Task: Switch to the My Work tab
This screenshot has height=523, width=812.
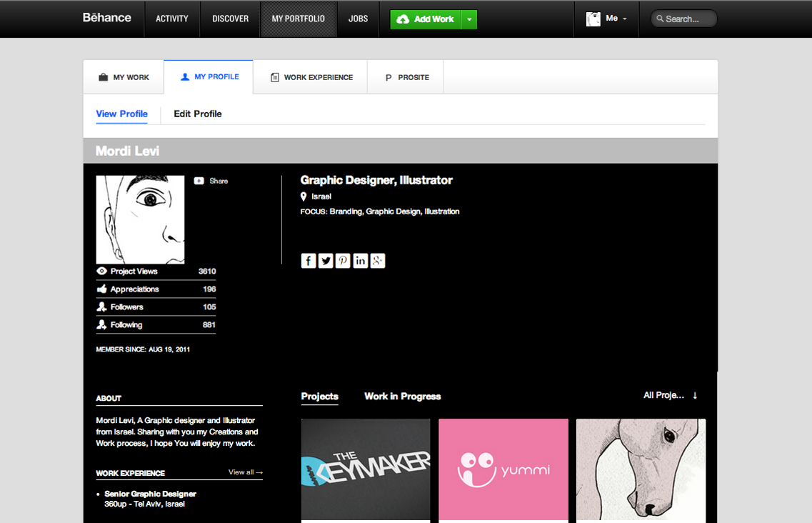Action: 124,77
